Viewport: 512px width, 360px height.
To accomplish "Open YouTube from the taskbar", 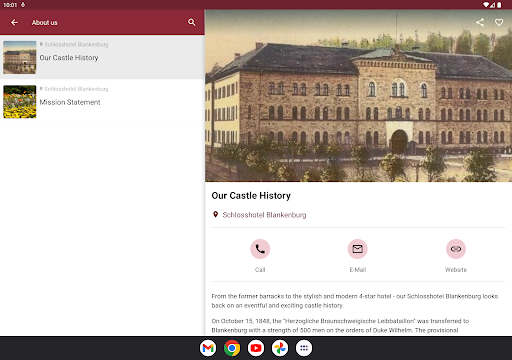I will 256,348.
